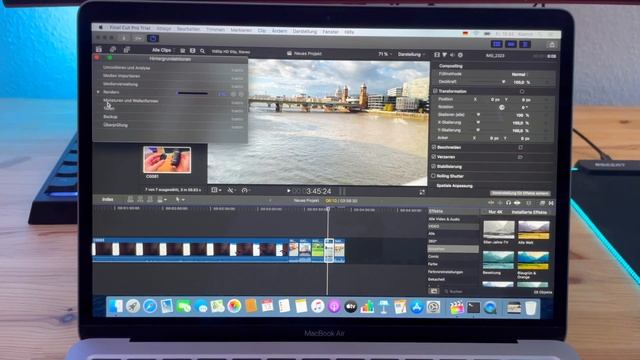
Task: Toggle timeline visibility button
Action: 511,44
